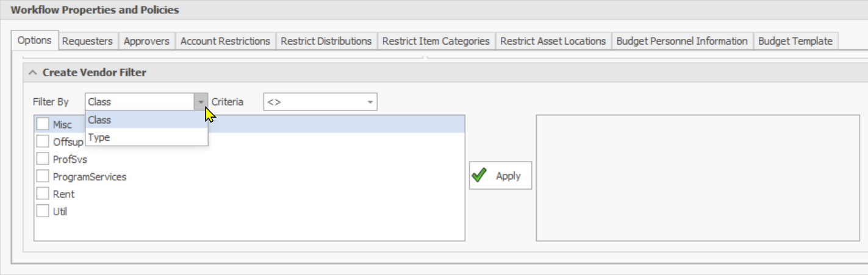Viewport: 868px width, 275px height.
Task: Tick the ProfSvs checkbox
Action: click(43, 159)
